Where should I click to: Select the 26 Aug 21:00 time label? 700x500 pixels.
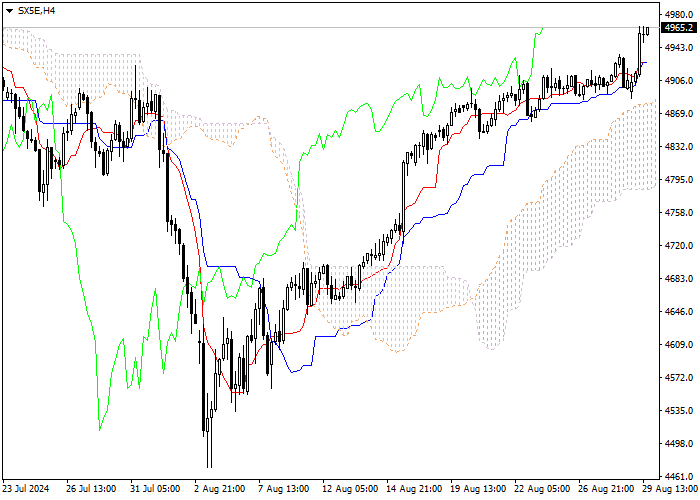click(606, 488)
